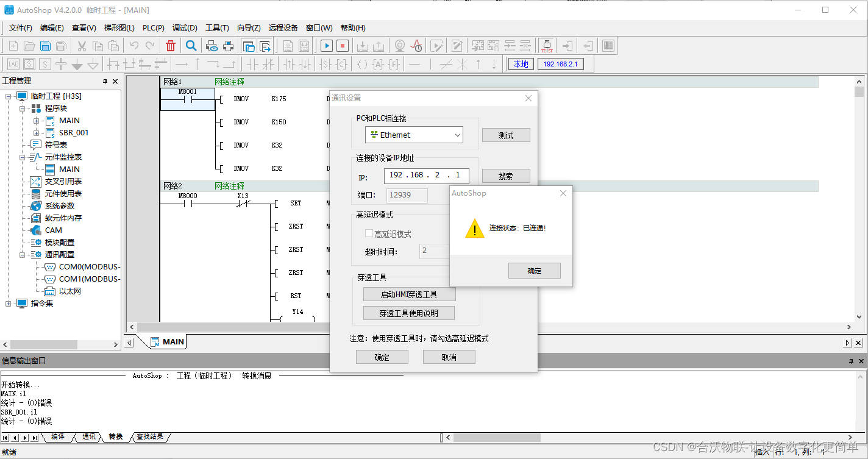Select 以太网 under 通讯配置
The height and width of the screenshot is (459, 868).
pos(70,291)
